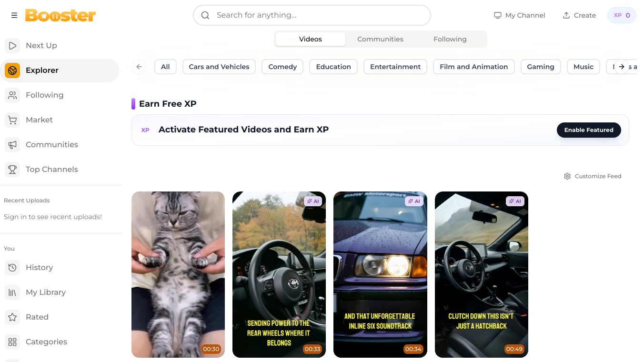
Task: Click the Rated star icon
Action: (12, 317)
